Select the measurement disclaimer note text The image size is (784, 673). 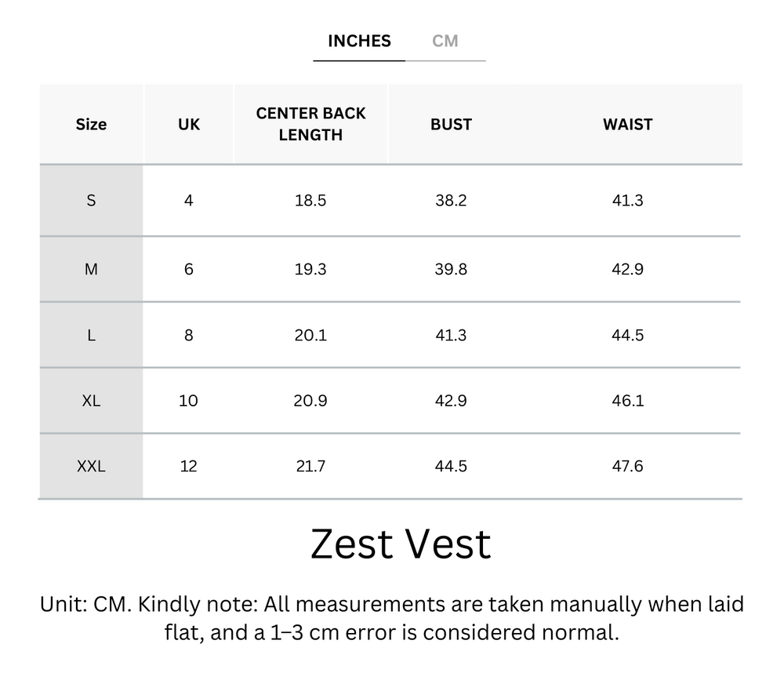click(392, 618)
